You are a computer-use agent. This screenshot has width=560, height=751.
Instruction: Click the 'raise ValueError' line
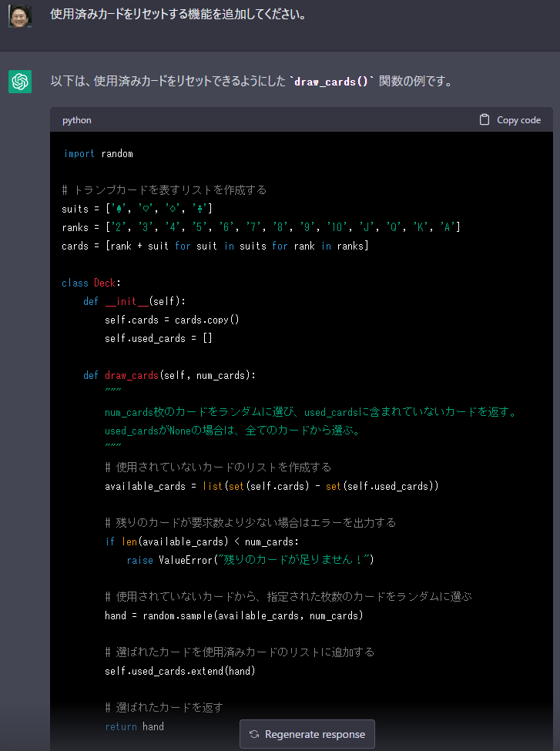(x=250, y=560)
